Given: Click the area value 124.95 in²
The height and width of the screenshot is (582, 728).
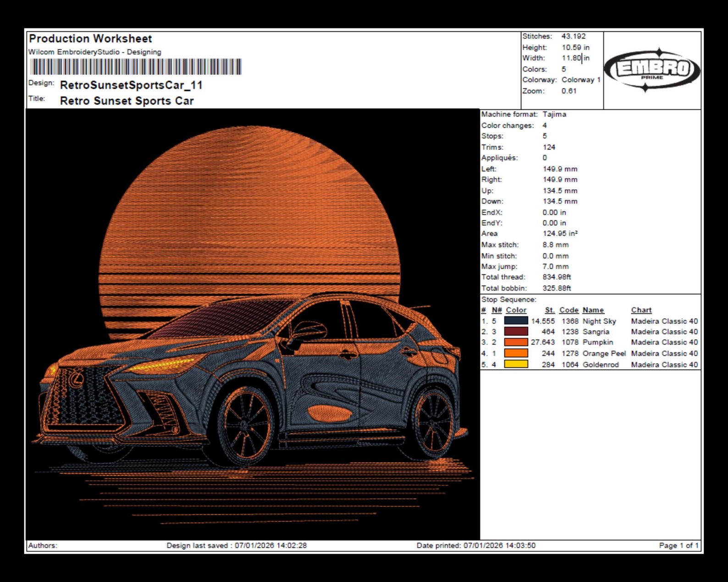Looking at the screenshot, I should tap(560, 233).
